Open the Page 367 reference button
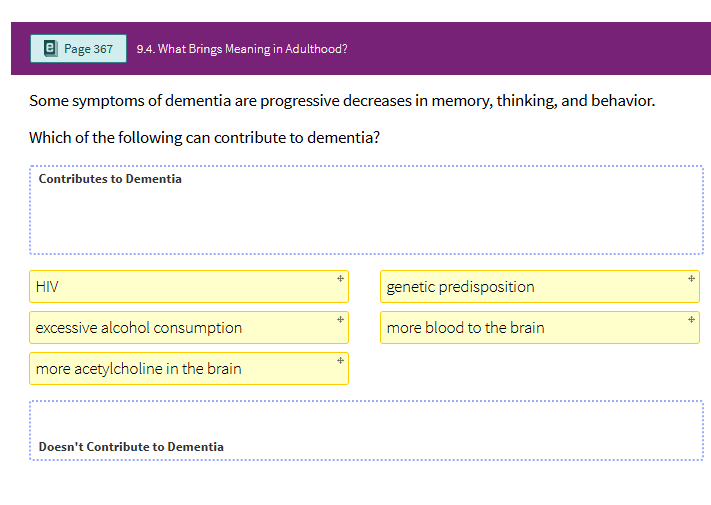The image size is (711, 505). click(x=78, y=48)
